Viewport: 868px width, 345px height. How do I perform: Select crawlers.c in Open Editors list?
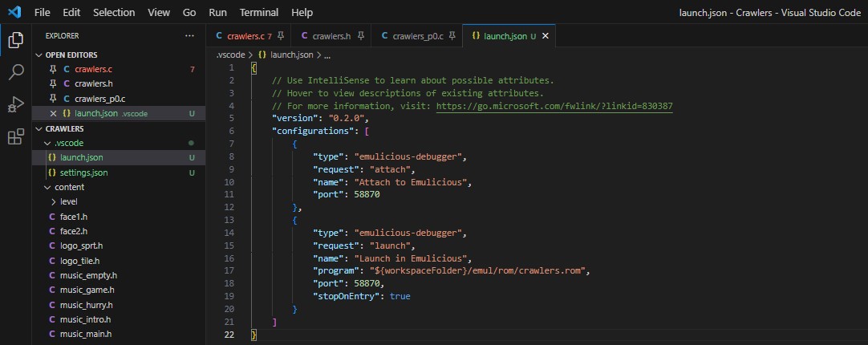pos(119,69)
